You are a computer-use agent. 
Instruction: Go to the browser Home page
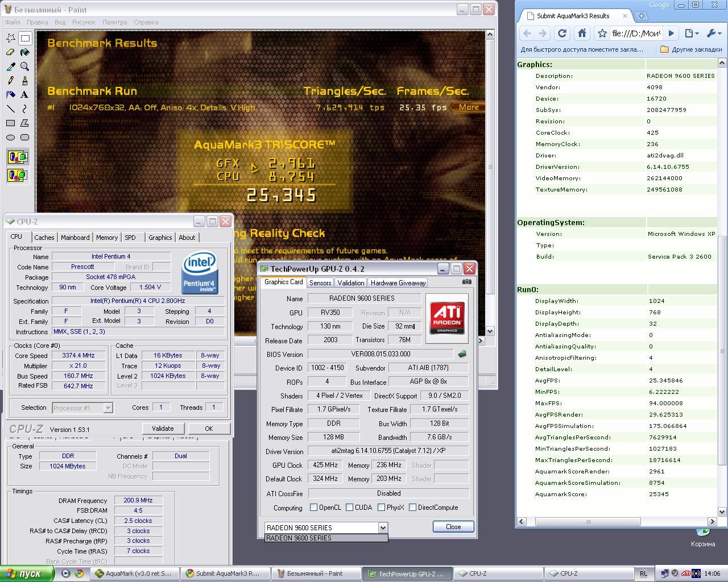pyautogui.click(x=582, y=34)
